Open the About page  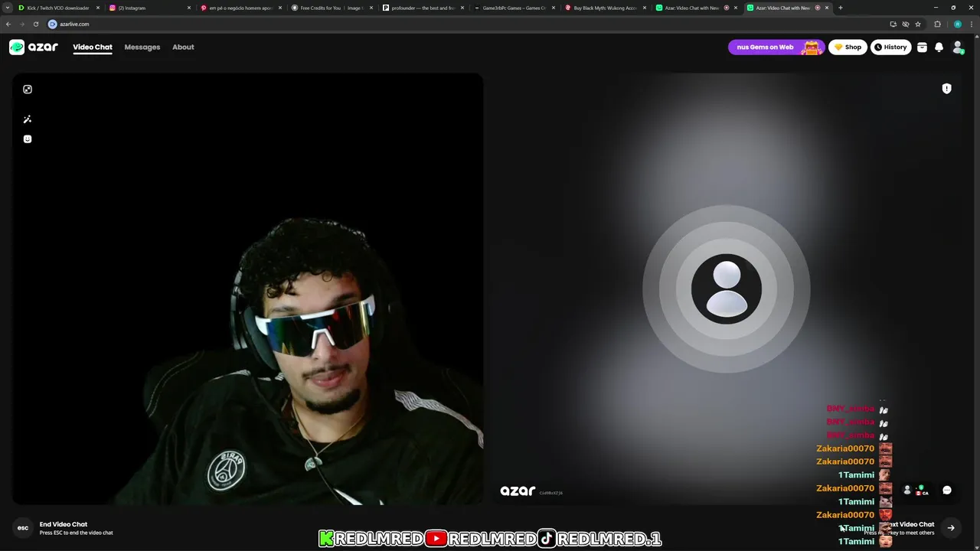click(183, 47)
